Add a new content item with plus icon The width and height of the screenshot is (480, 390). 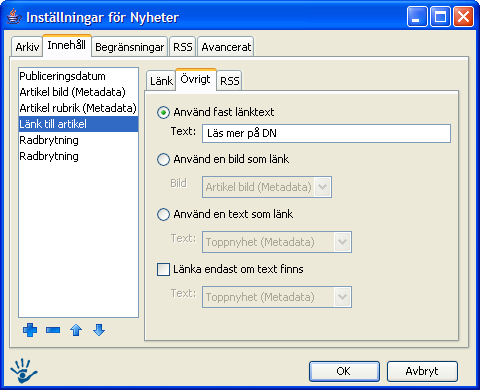pyautogui.click(x=30, y=330)
